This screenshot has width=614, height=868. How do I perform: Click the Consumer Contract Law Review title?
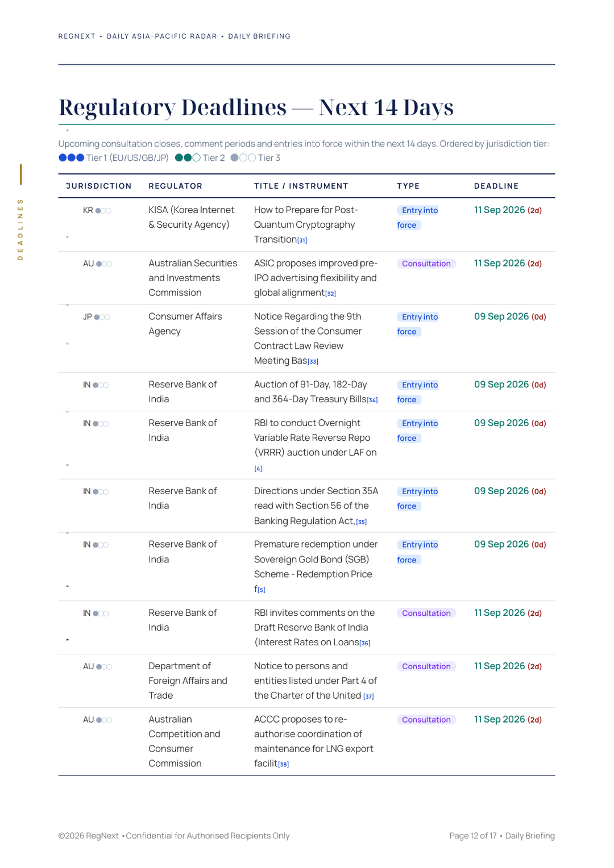[308, 339]
